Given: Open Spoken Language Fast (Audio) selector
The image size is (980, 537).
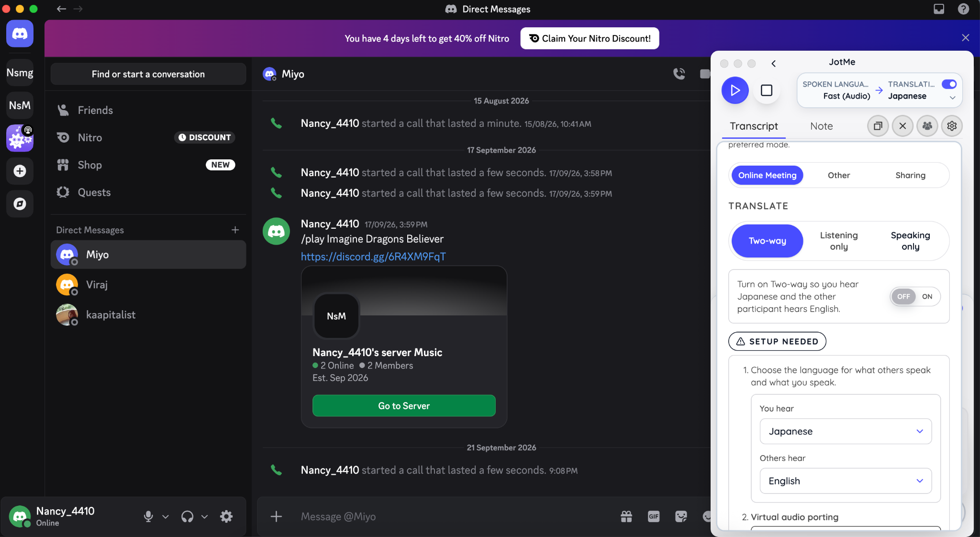Looking at the screenshot, I should point(835,90).
